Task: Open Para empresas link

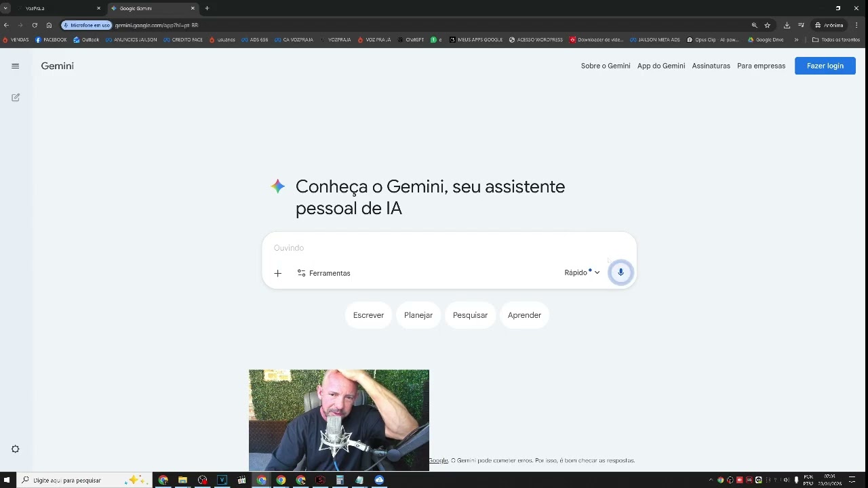Action: (761, 66)
